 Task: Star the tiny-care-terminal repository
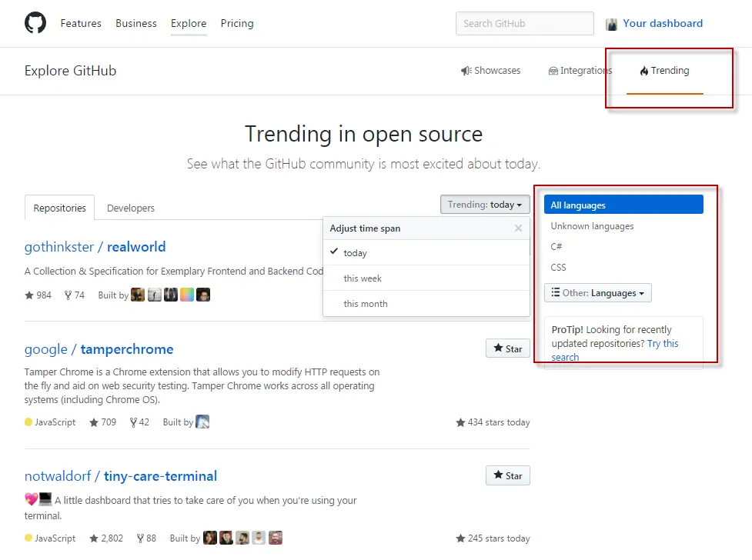tap(507, 475)
